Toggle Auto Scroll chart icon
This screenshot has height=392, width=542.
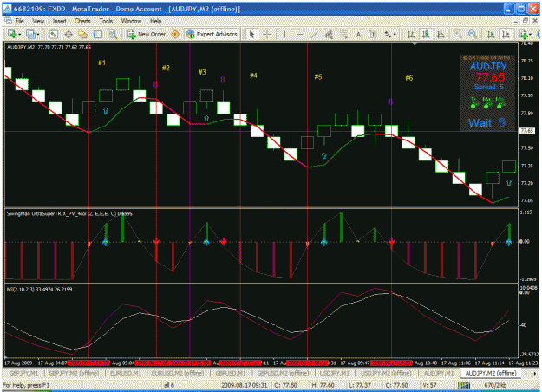491,34
